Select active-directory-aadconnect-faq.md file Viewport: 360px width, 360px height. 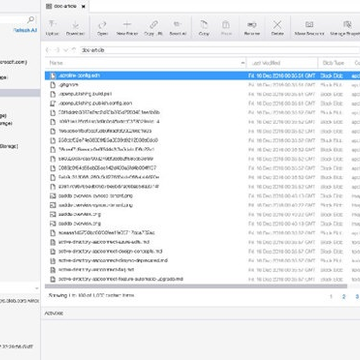96,270
